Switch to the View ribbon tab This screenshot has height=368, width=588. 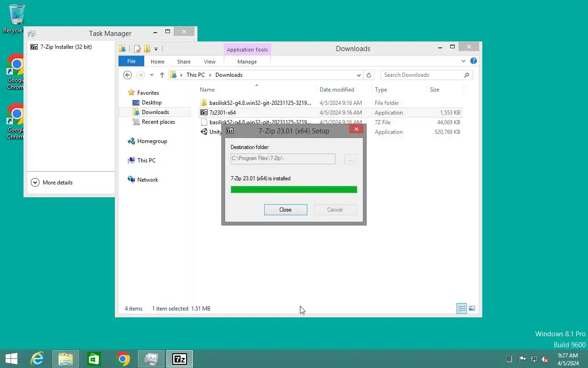(x=209, y=62)
